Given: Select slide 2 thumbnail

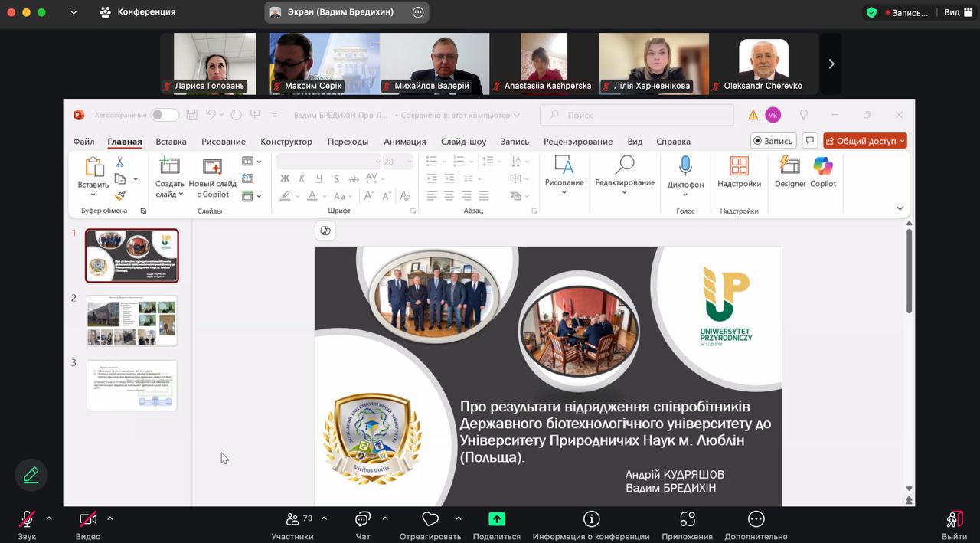Looking at the screenshot, I should click(x=132, y=321).
